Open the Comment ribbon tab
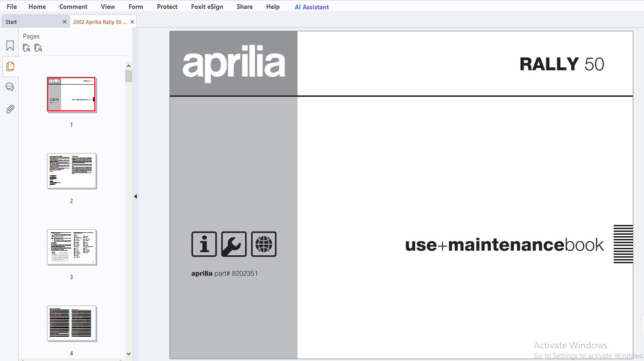 point(73,7)
